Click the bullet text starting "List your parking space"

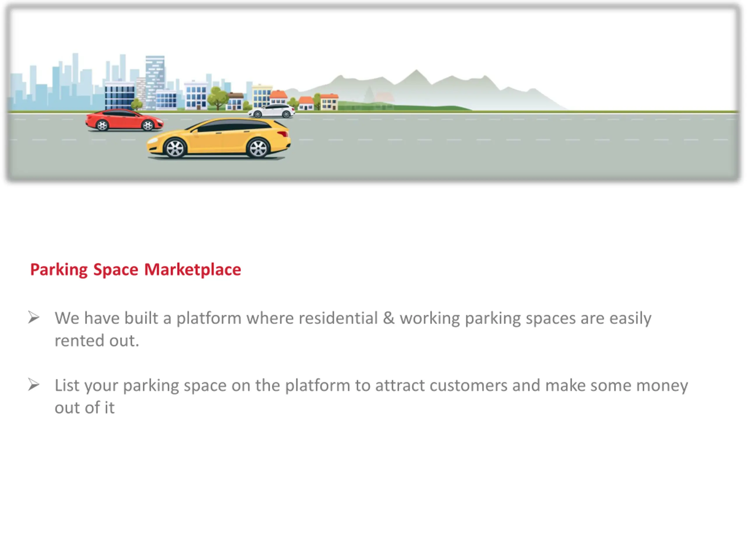(371, 396)
